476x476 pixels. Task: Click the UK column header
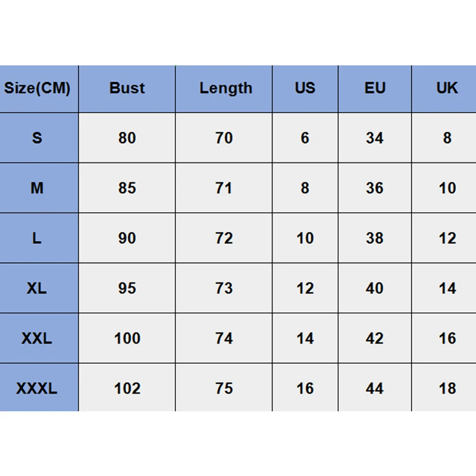click(444, 88)
